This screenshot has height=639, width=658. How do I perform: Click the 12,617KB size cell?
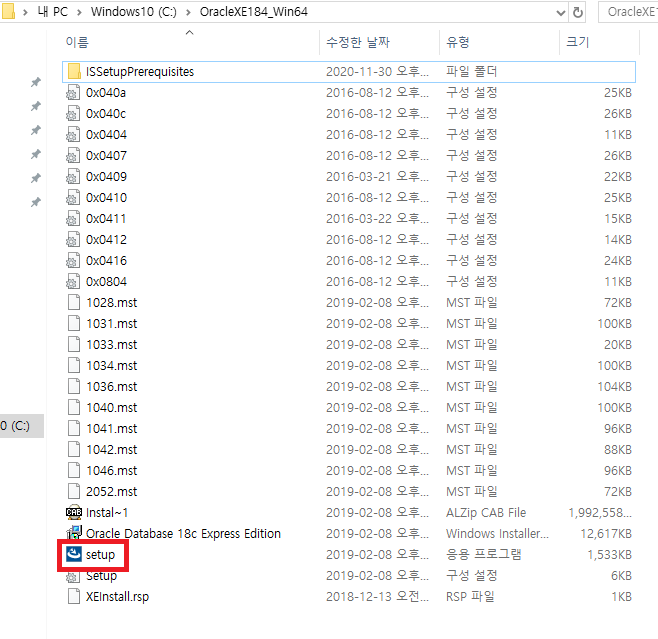pyautogui.click(x=606, y=533)
